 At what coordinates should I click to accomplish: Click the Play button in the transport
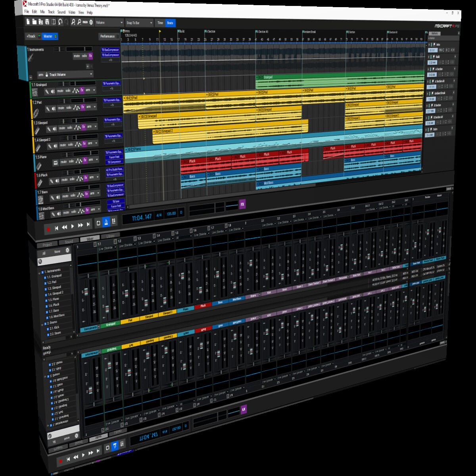(73, 226)
